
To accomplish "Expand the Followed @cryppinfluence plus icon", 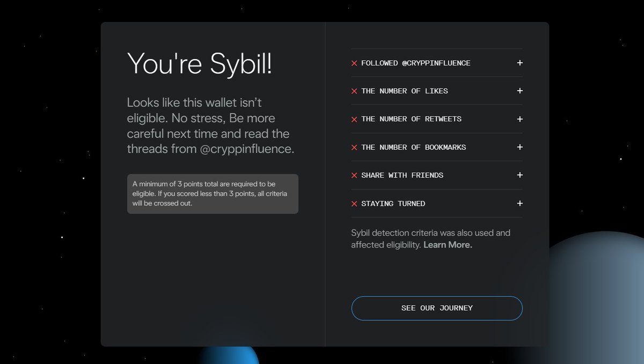I will point(519,63).
